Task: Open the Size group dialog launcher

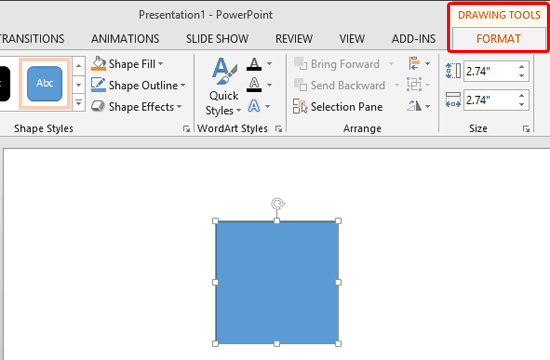Action: 526,129
